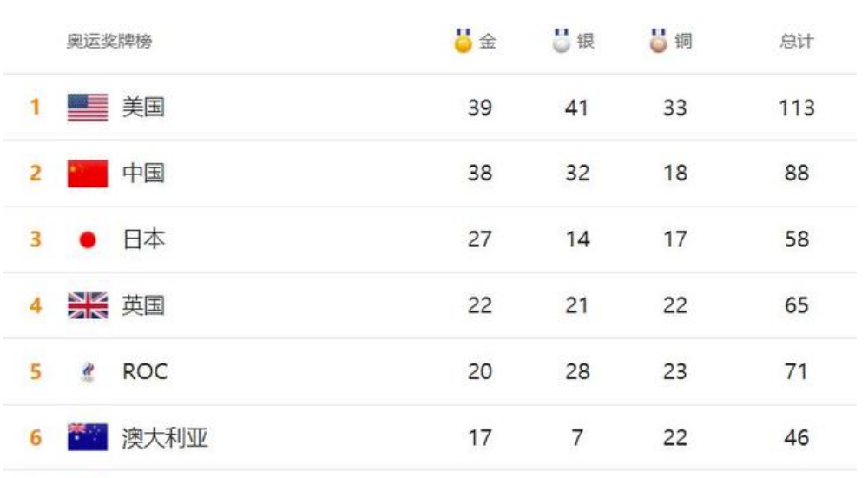The width and height of the screenshot is (868, 478).
Task: Click the United States flag icon
Action: (x=88, y=108)
